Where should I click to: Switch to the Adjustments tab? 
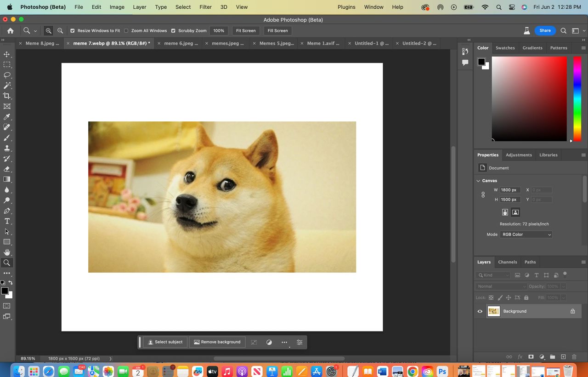pyautogui.click(x=519, y=155)
